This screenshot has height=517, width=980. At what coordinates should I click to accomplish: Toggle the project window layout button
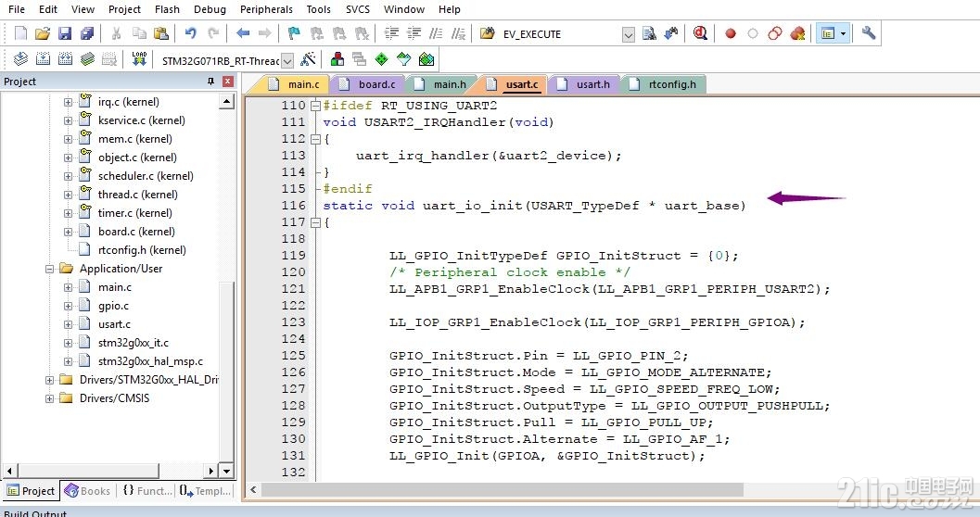(828, 33)
